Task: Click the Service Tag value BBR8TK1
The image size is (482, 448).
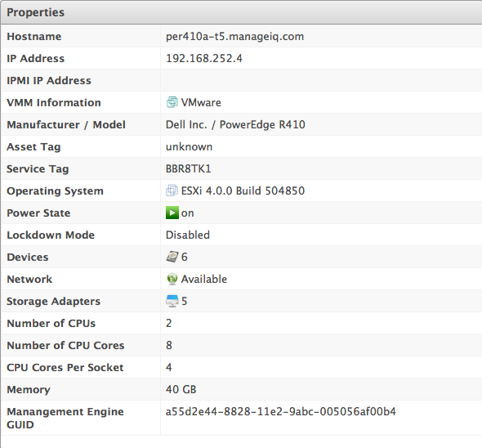Action: pyautogui.click(x=189, y=169)
